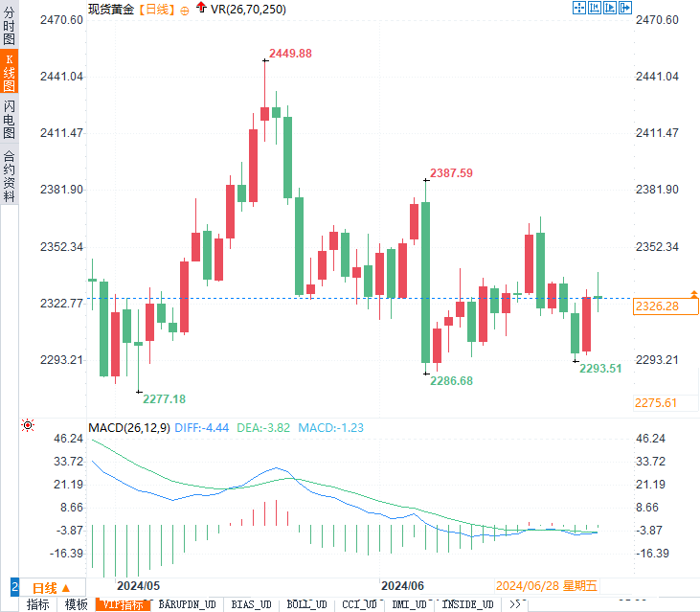700x612 pixels.
Task: Switch to the 分时图 side tab
Action: [9, 26]
